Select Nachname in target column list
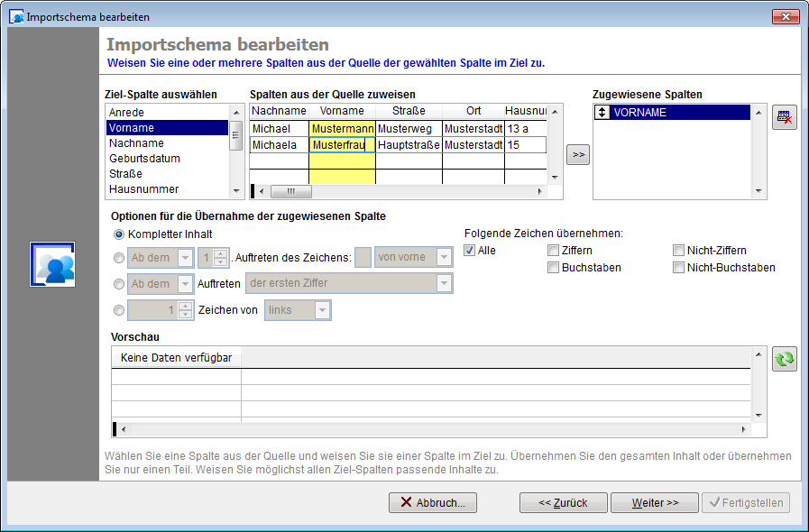 [x=136, y=143]
